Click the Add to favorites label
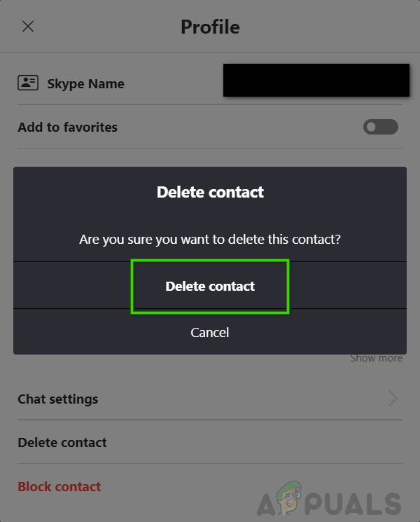 click(67, 128)
